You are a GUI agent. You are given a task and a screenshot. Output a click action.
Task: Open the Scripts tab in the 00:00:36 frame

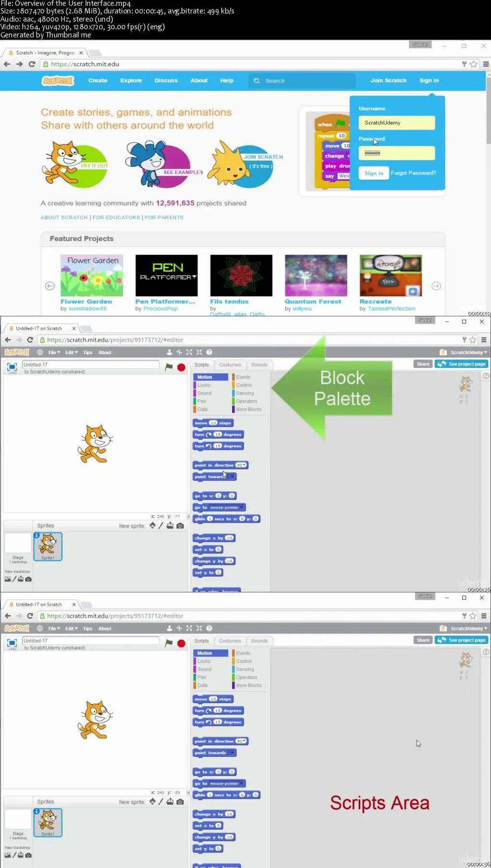(201, 641)
